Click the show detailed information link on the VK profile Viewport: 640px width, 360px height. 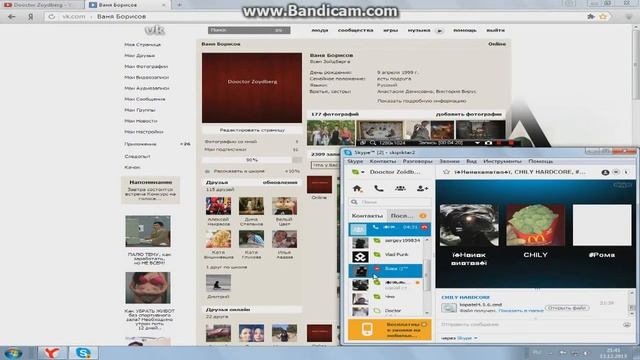coord(422,101)
